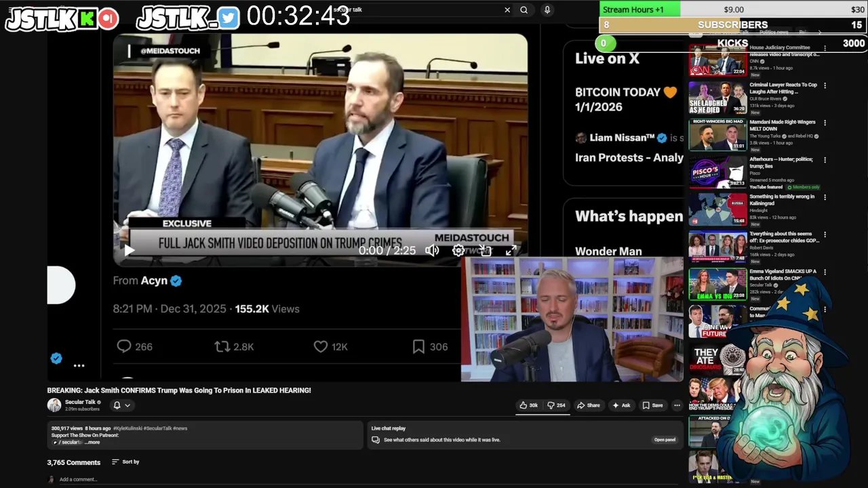Click the #news hashtag in description
This screenshot has height=488, width=868.
pyautogui.click(x=180, y=428)
